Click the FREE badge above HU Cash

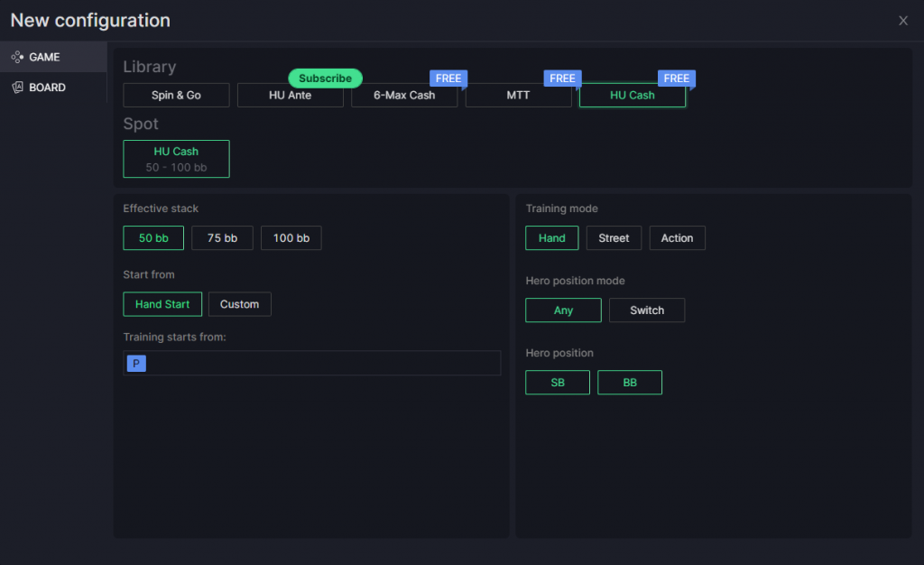pos(677,79)
